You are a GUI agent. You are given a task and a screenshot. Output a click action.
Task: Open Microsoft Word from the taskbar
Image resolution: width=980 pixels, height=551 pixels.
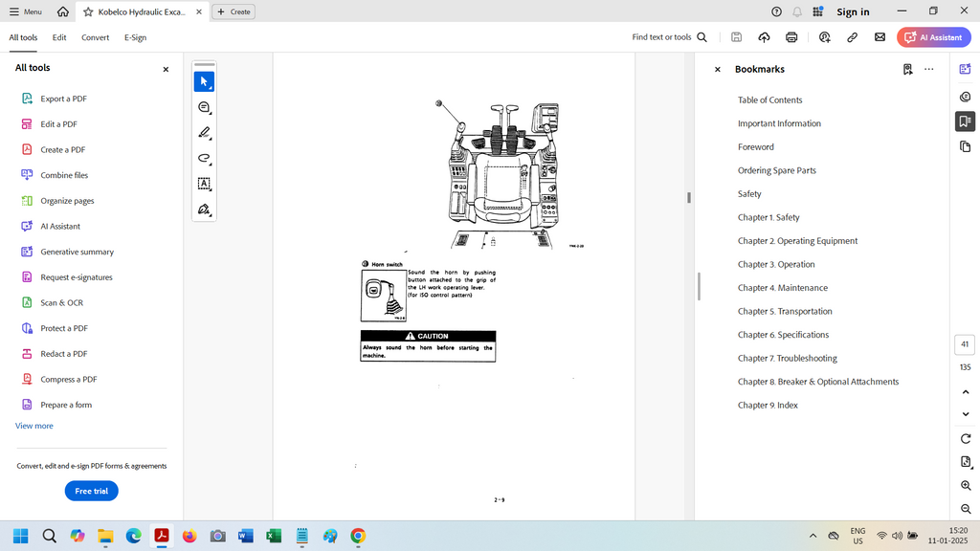[x=245, y=536]
